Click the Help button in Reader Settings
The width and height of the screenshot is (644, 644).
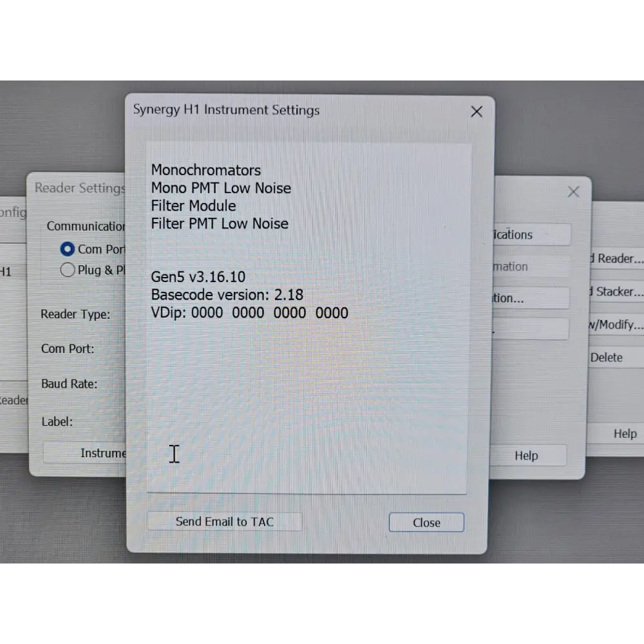click(527, 455)
